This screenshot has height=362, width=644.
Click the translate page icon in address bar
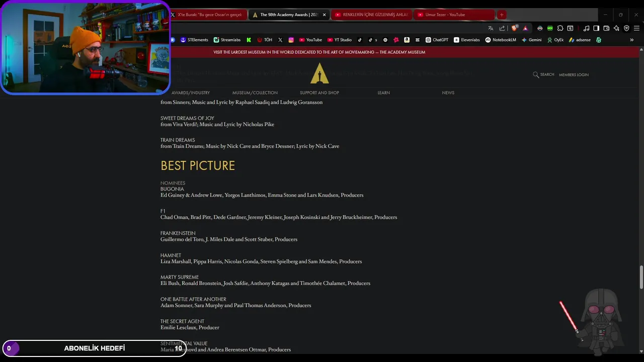point(491,28)
